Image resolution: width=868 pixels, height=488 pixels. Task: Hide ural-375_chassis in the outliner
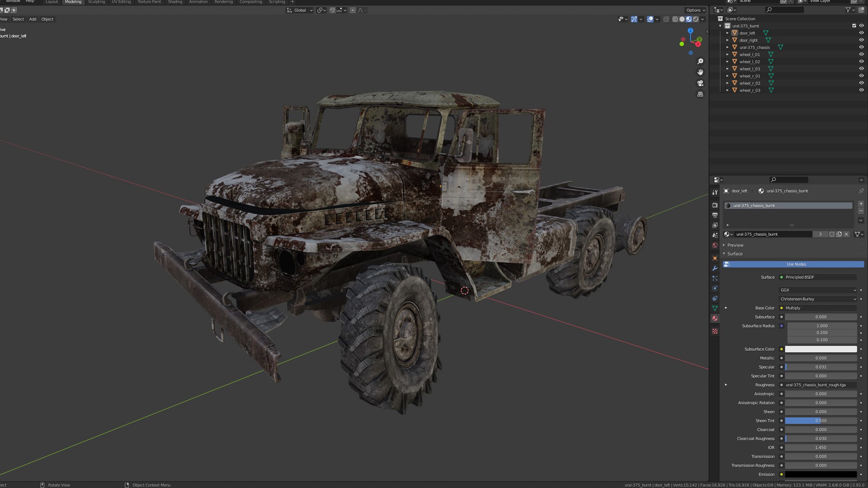pyautogui.click(x=861, y=47)
